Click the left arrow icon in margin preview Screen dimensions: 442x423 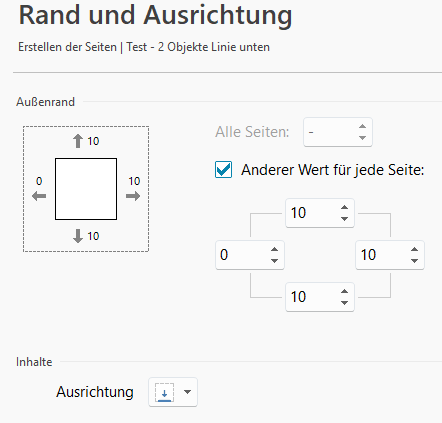[x=39, y=196]
